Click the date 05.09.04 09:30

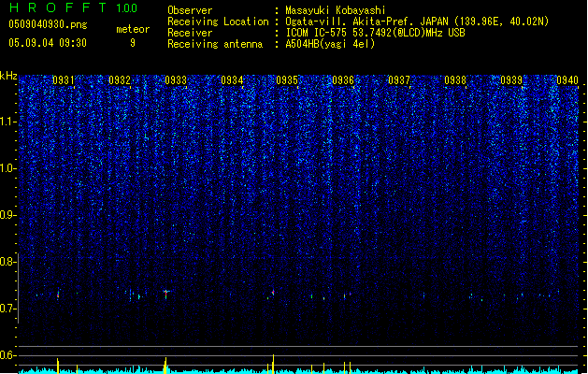48,43
